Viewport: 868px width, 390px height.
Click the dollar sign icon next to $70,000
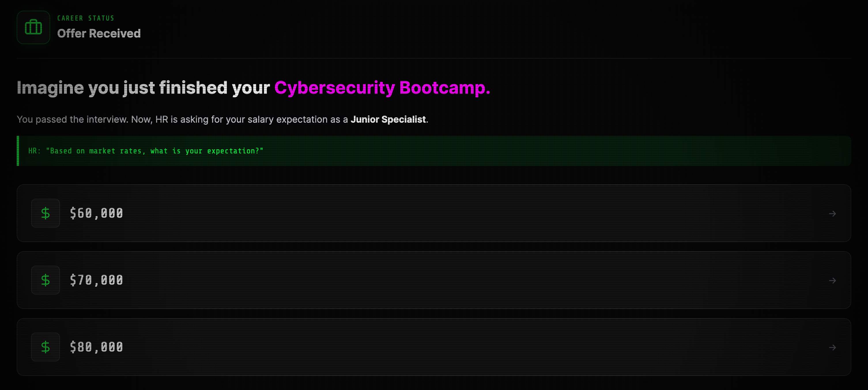coord(45,280)
